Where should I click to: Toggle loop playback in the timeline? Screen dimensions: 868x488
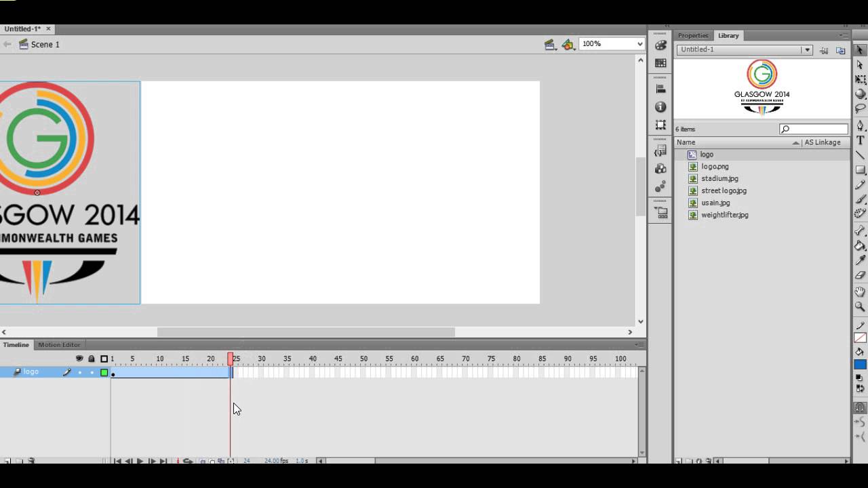(x=189, y=461)
